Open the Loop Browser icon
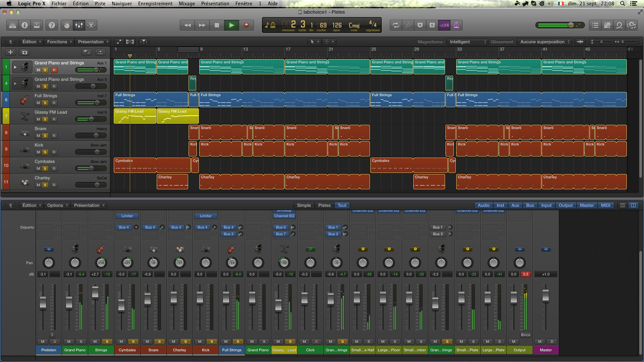 (x=619, y=25)
